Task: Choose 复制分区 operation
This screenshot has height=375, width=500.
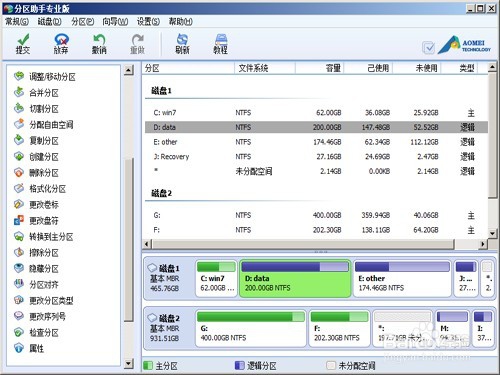Action: coord(36,141)
